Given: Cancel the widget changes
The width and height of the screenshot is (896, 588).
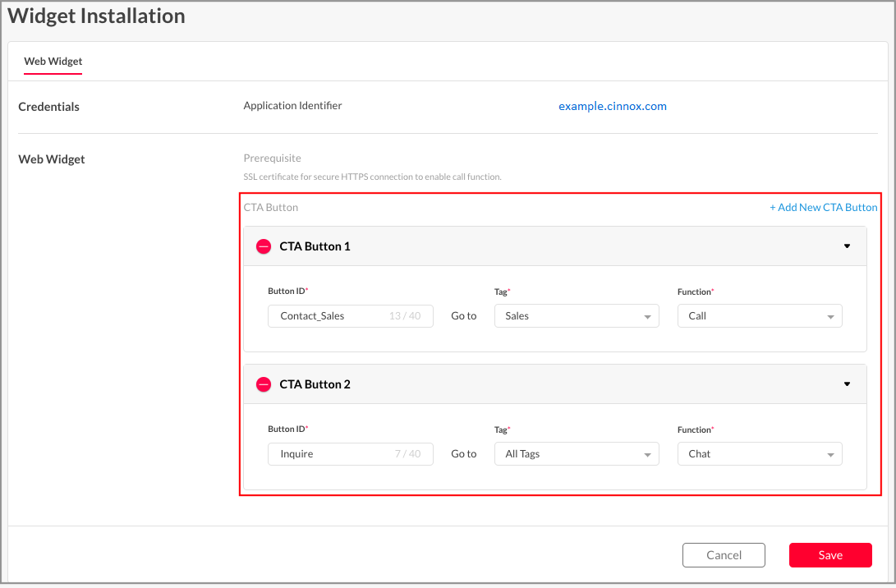Looking at the screenshot, I should click(x=724, y=555).
